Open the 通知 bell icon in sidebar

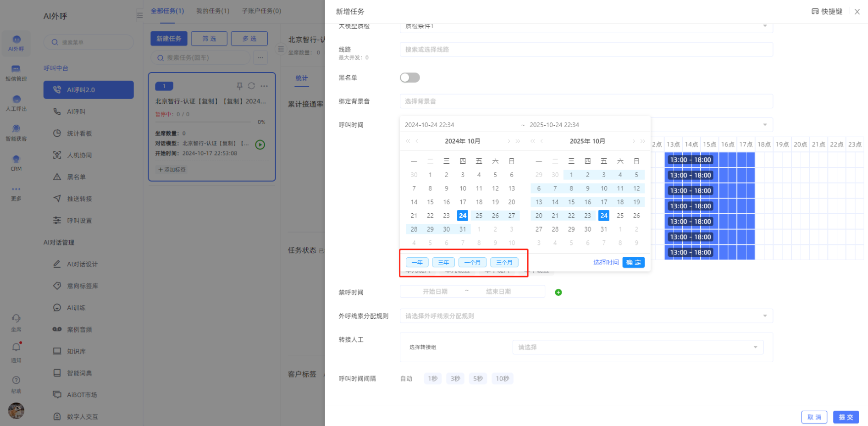pyautogui.click(x=16, y=348)
